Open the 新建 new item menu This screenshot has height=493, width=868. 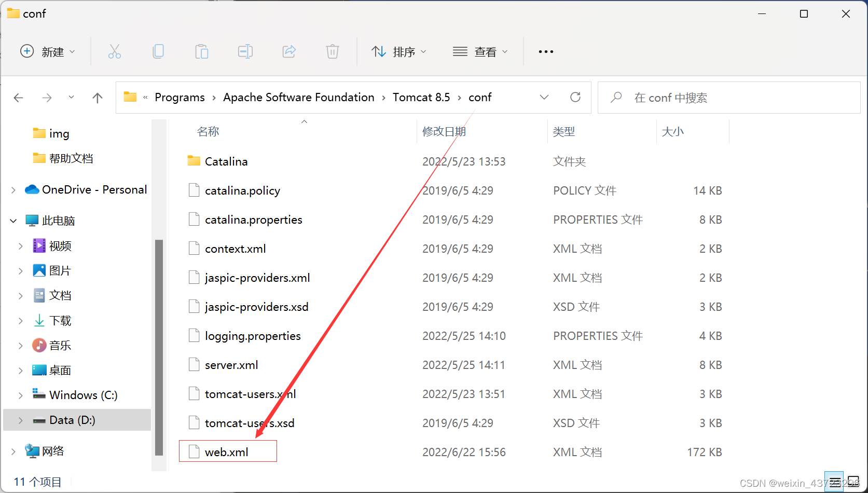(47, 51)
